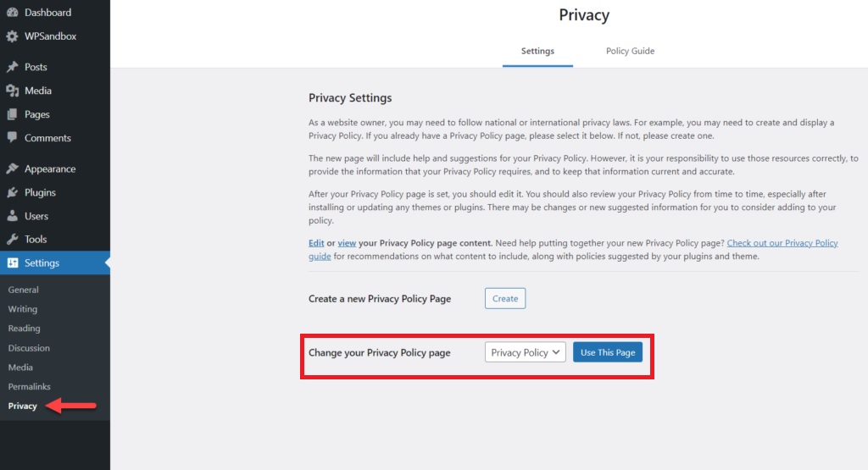Click the Pages icon in sidebar
This screenshot has width=868, height=470.
12,114
